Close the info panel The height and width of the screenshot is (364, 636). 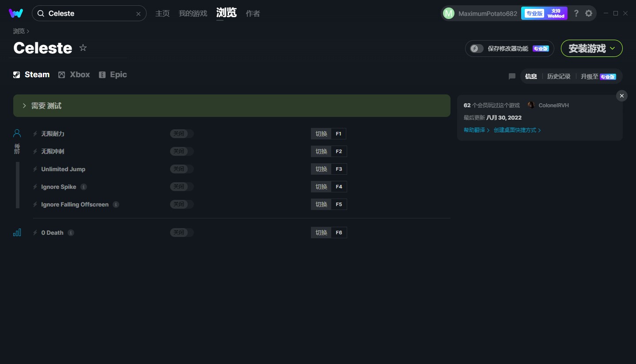point(622,96)
